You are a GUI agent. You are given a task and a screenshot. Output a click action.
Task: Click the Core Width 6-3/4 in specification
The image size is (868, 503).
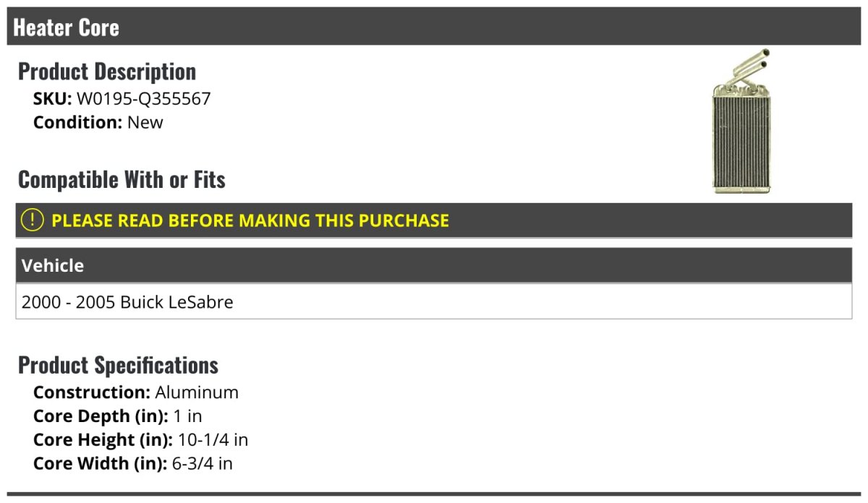[x=133, y=463]
